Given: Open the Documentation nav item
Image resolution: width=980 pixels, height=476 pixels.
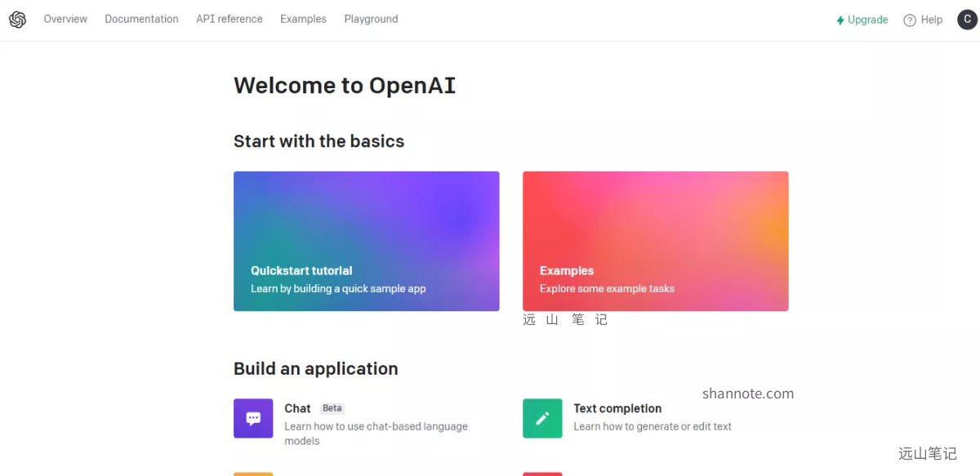Looking at the screenshot, I should coord(141,19).
